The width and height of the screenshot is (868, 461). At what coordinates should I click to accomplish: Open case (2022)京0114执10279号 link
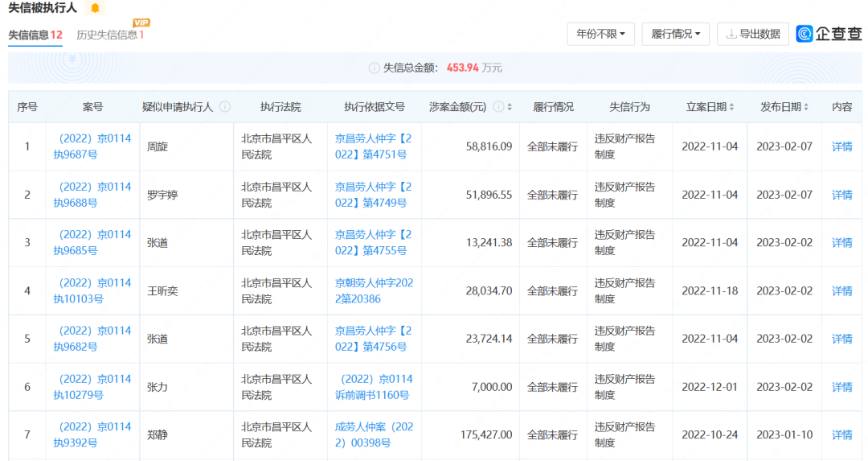pyautogui.click(x=92, y=387)
